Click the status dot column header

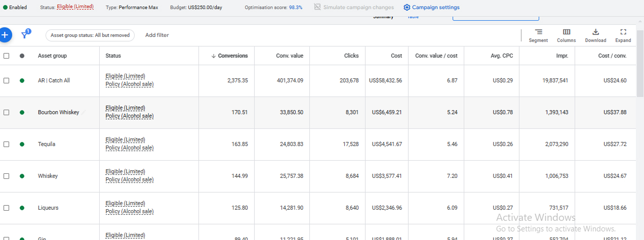pos(22,56)
